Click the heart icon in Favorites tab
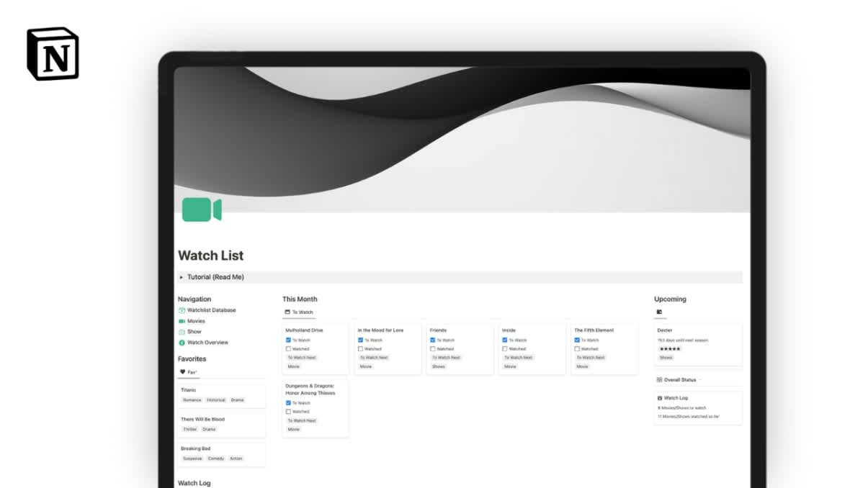The height and width of the screenshot is (488, 868). coord(183,372)
